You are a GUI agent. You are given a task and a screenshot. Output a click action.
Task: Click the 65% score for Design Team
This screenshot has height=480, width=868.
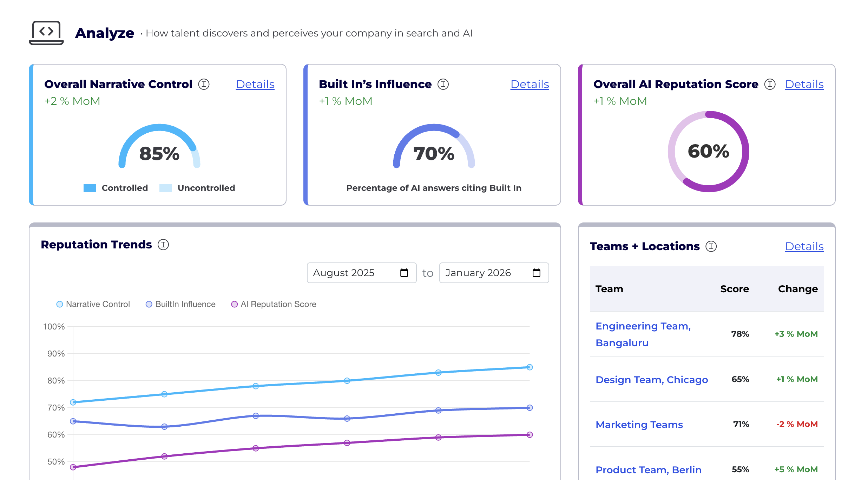point(740,379)
